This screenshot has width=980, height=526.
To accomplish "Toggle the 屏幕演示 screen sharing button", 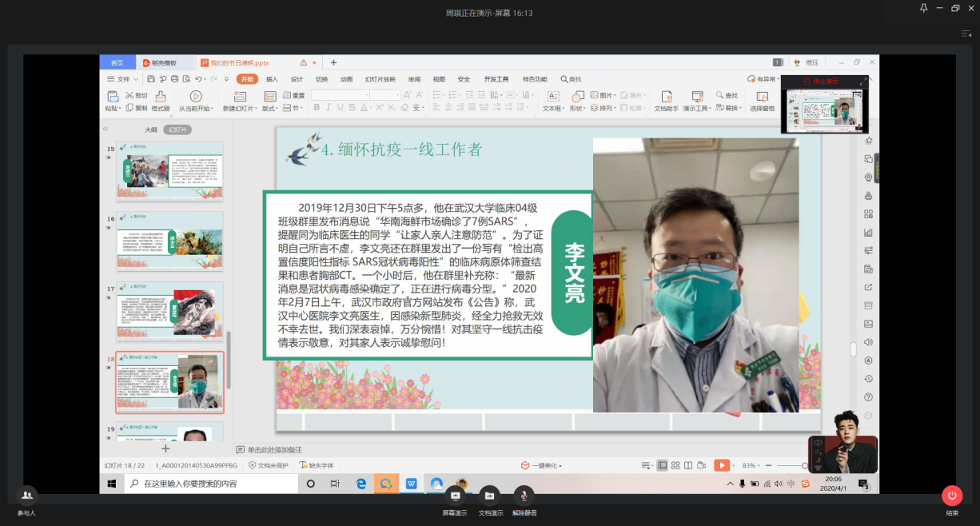I will [x=455, y=496].
